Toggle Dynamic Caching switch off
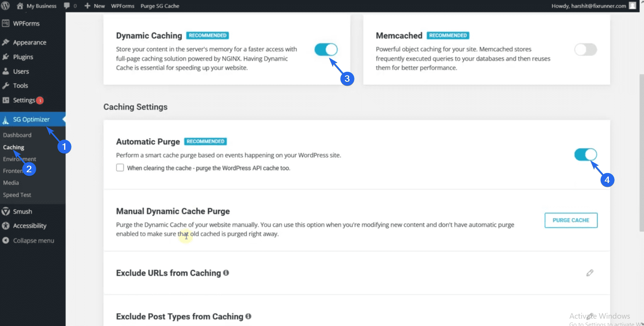644x326 pixels. [326, 49]
